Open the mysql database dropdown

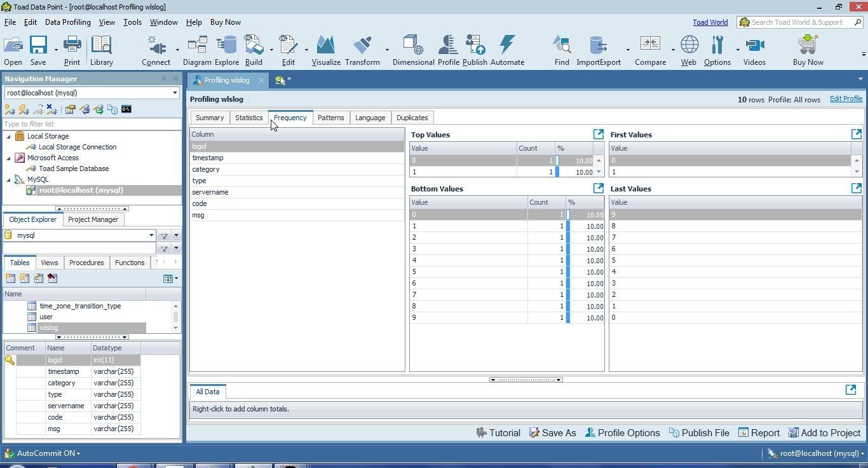click(x=151, y=235)
